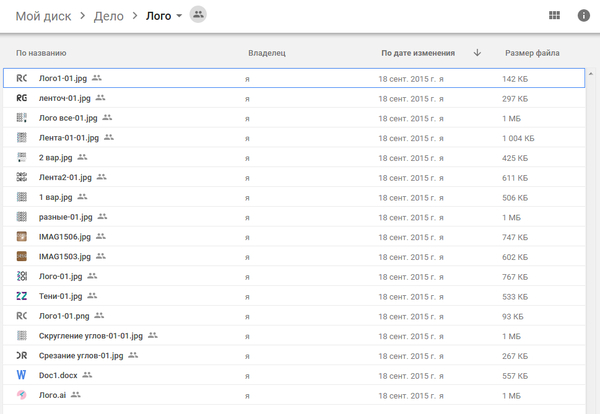Expand the Лого folder dropdown arrow
Screen dimensions: 600x414
(179, 16)
